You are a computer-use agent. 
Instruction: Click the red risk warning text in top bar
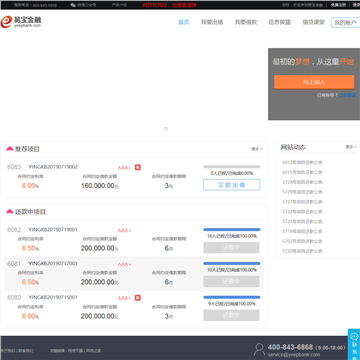pyautogui.click(x=169, y=5)
